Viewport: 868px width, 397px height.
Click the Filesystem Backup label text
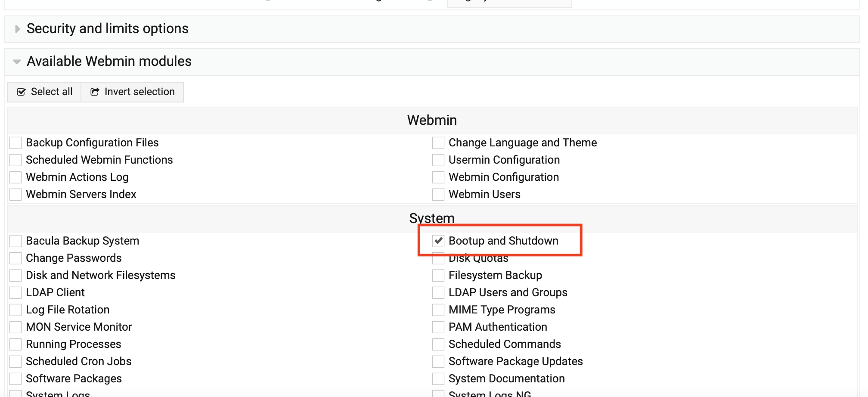pyautogui.click(x=495, y=275)
